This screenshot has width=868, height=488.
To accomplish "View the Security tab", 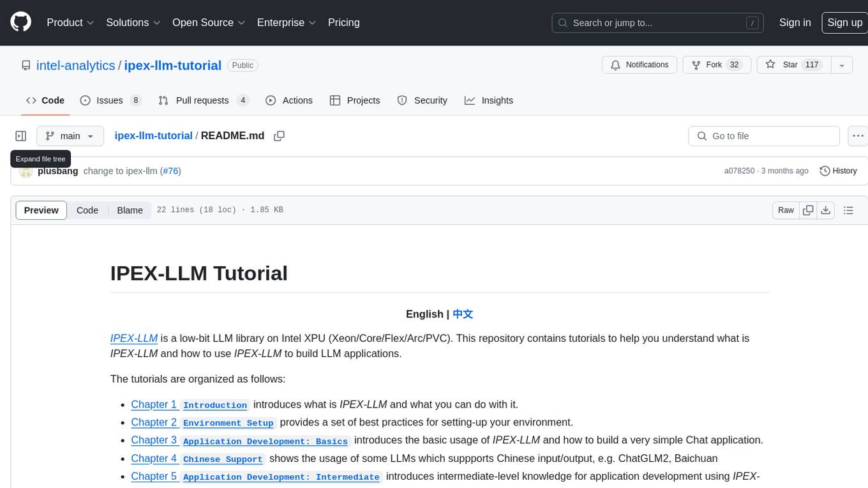I will click(x=422, y=100).
